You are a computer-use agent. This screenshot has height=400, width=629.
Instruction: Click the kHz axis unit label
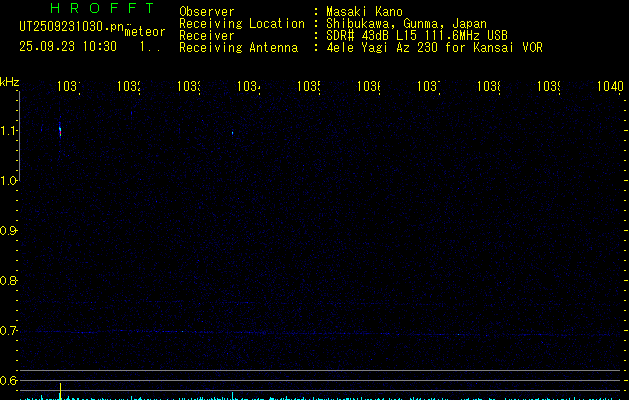pos(10,82)
